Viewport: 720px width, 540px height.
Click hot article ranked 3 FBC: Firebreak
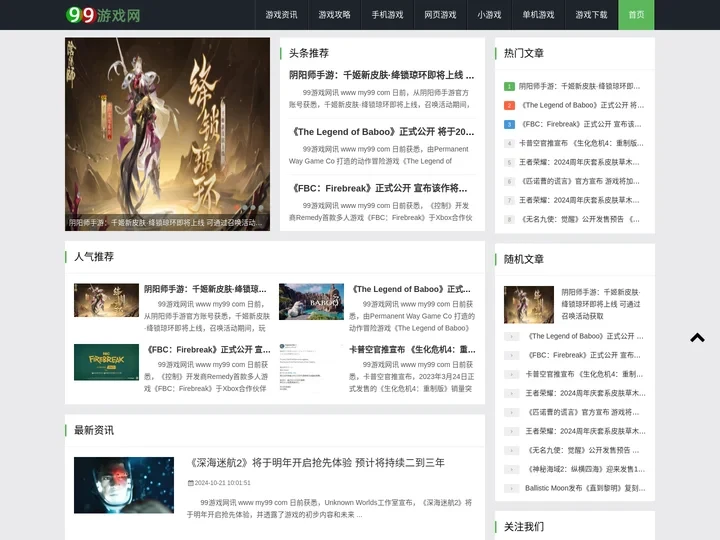point(580,124)
